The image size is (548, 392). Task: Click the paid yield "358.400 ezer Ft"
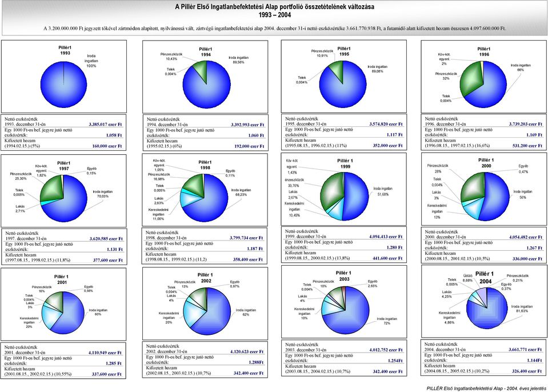click(x=248, y=259)
